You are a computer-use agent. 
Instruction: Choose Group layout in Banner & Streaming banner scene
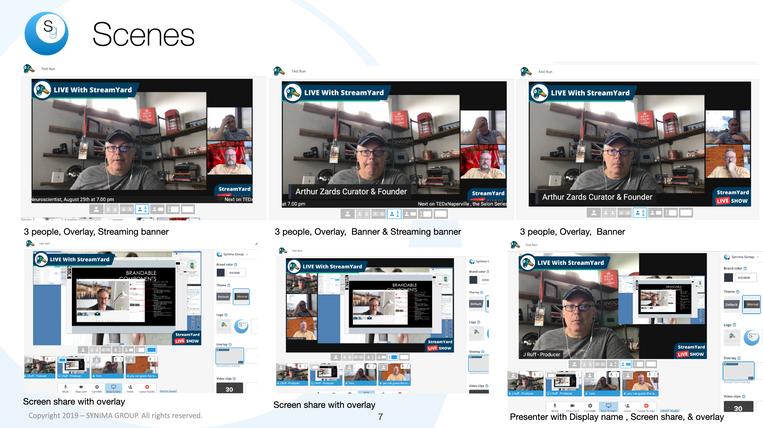click(x=379, y=214)
